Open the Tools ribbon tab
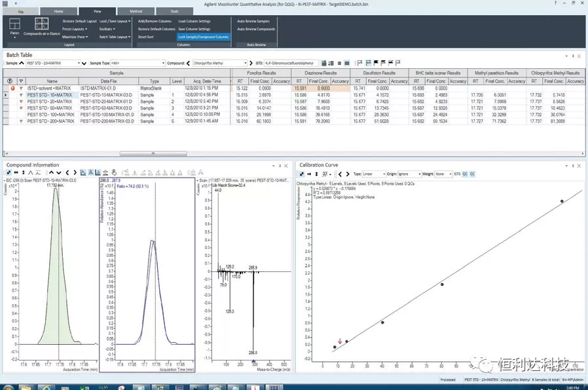This screenshot has height=390, width=588. [x=174, y=11]
